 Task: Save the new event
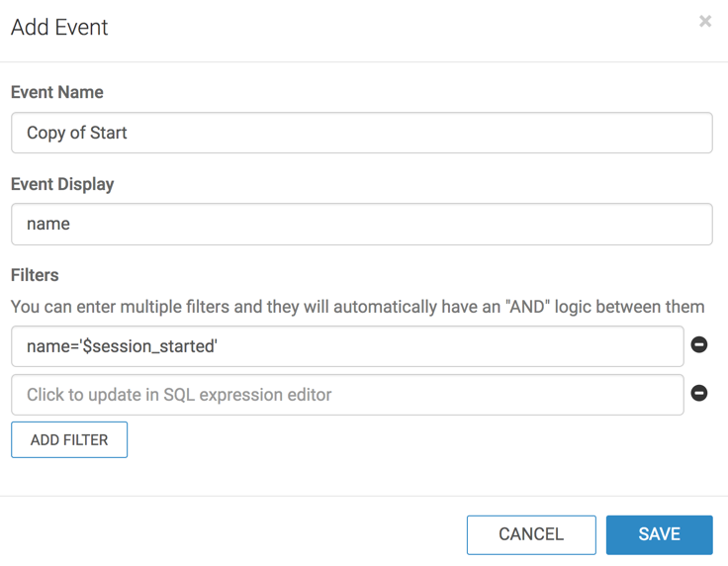pyautogui.click(x=659, y=534)
